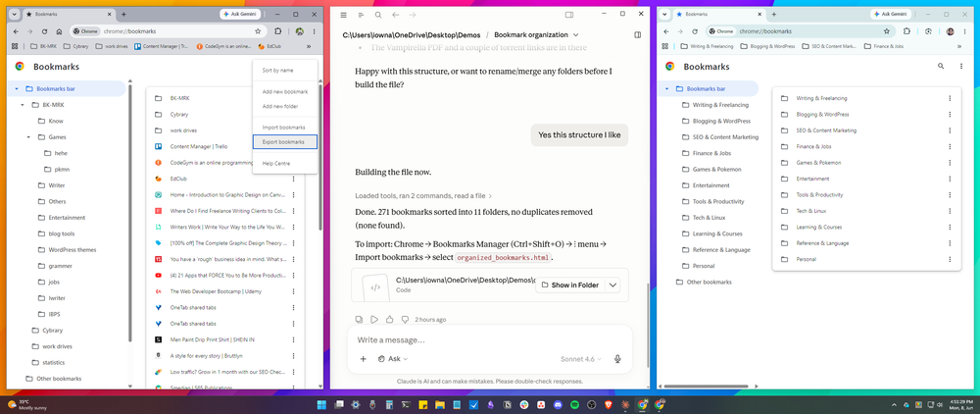The height and width of the screenshot is (414, 980).
Task: Click SEO & Content Marketing row in right list
Action: point(866,130)
